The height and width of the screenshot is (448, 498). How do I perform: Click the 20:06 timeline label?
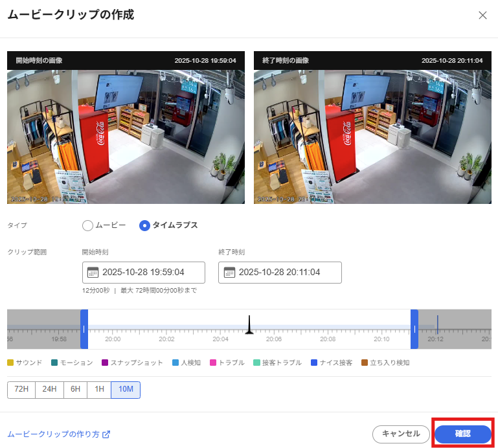coord(274,339)
